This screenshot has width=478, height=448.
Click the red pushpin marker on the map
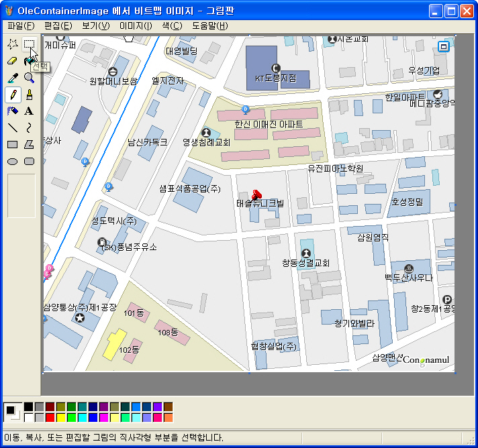pos(256,194)
